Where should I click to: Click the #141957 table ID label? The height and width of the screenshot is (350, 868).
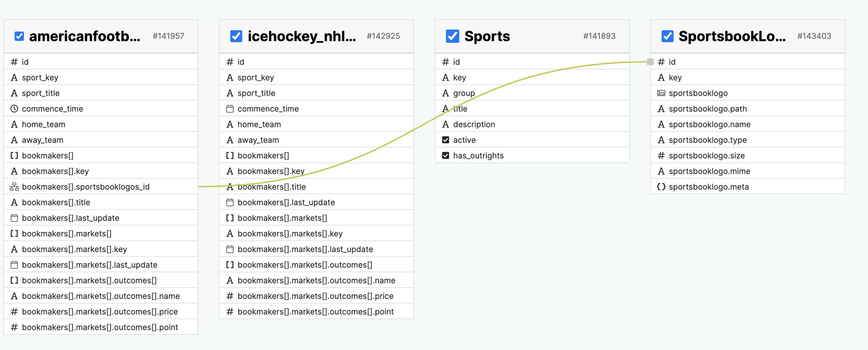(168, 36)
